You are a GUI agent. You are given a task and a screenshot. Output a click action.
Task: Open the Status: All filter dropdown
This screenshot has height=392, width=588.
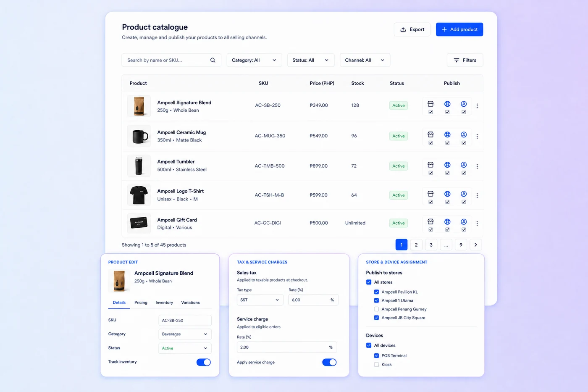pyautogui.click(x=311, y=60)
